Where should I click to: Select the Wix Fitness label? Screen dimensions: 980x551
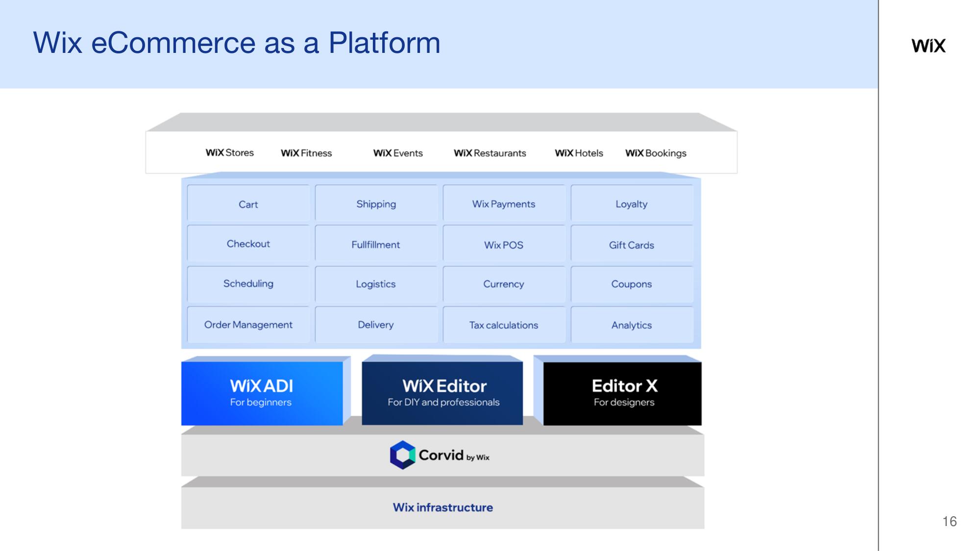click(x=306, y=153)
